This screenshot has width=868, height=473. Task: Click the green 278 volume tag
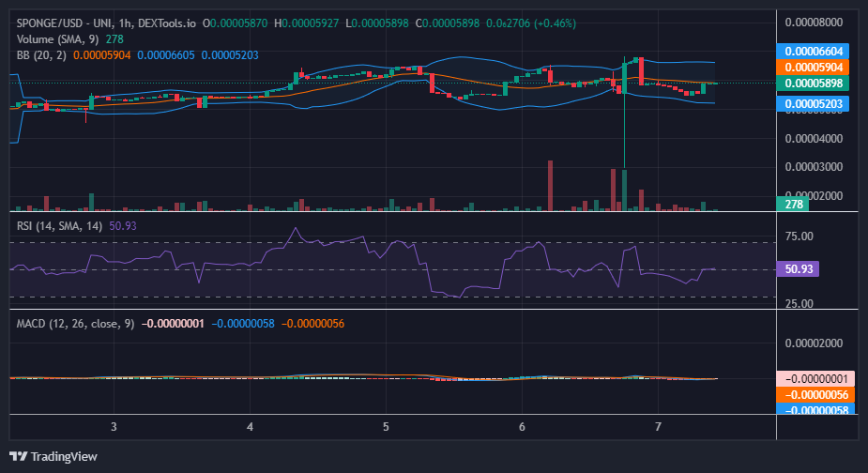tap(793, 204)
